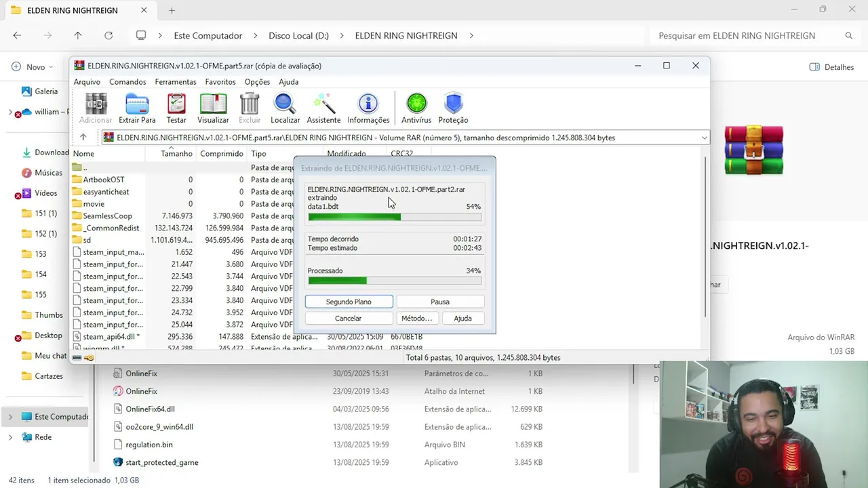Expand breadcrumb chevron after Este Computador

tap(255, 35)
